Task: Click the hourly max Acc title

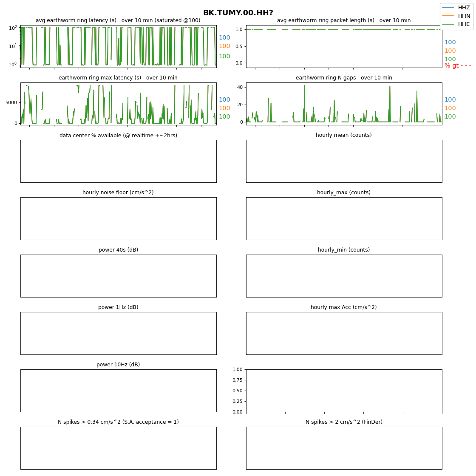Action: coord(344,307)
